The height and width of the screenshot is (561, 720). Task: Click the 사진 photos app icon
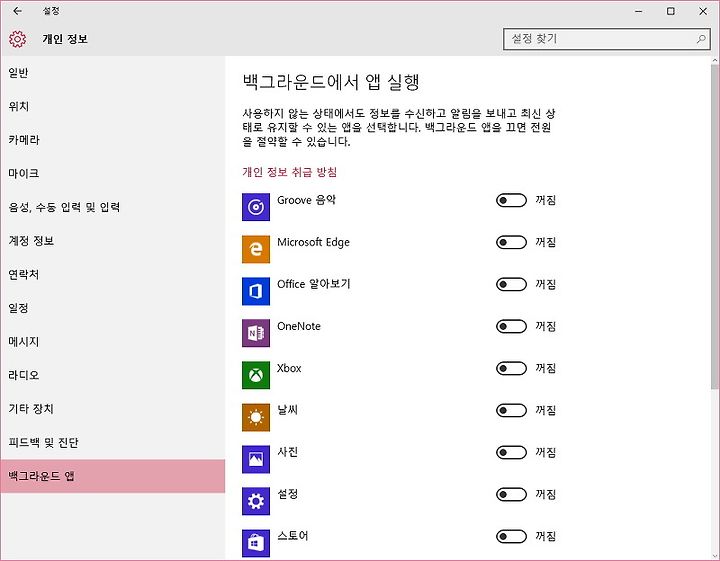click(x=256, y=459)
